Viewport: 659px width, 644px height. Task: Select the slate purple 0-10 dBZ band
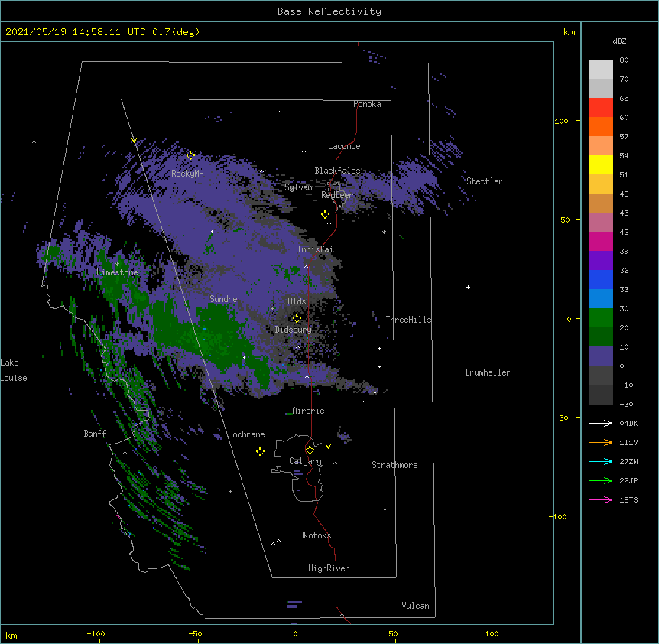pos(601,356)
